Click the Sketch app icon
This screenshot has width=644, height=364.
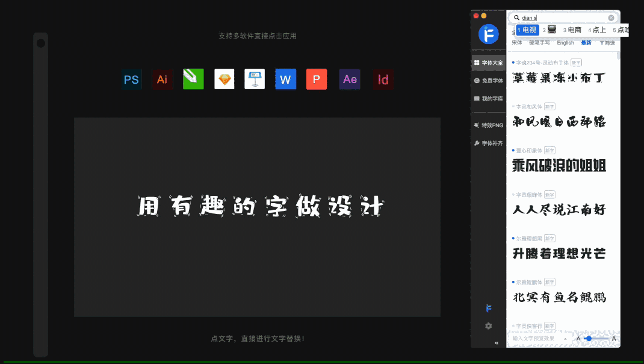[224, 79]
